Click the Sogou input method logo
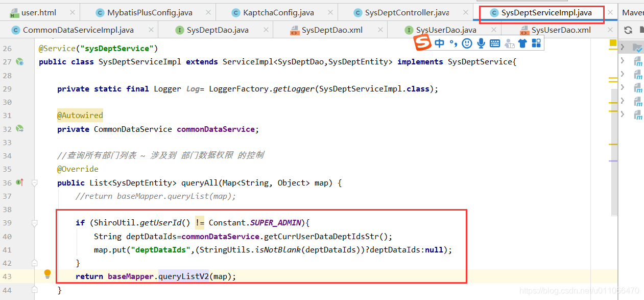Viewport: 644px width, 300px height. pyautogui.click(x=422, y=43)
